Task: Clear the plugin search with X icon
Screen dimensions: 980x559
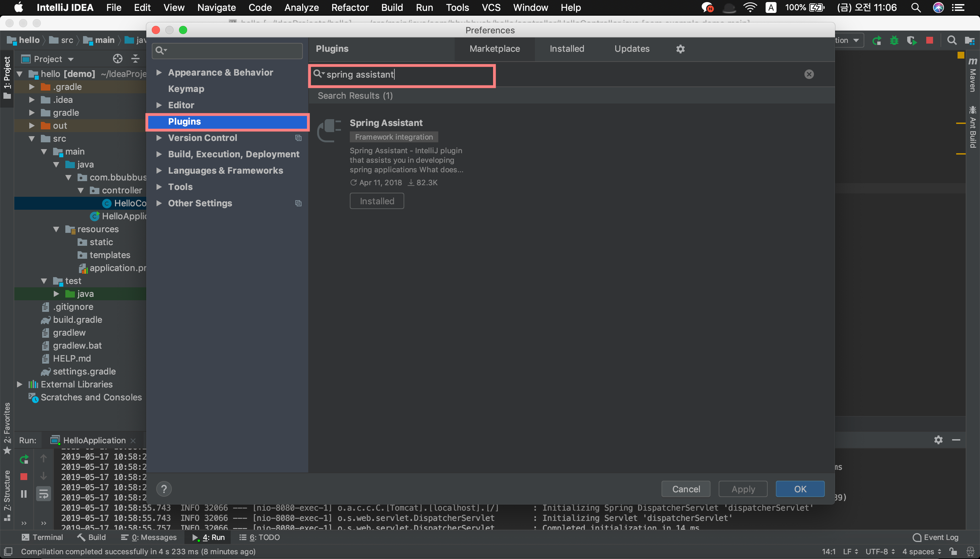Action: [809, 74]
